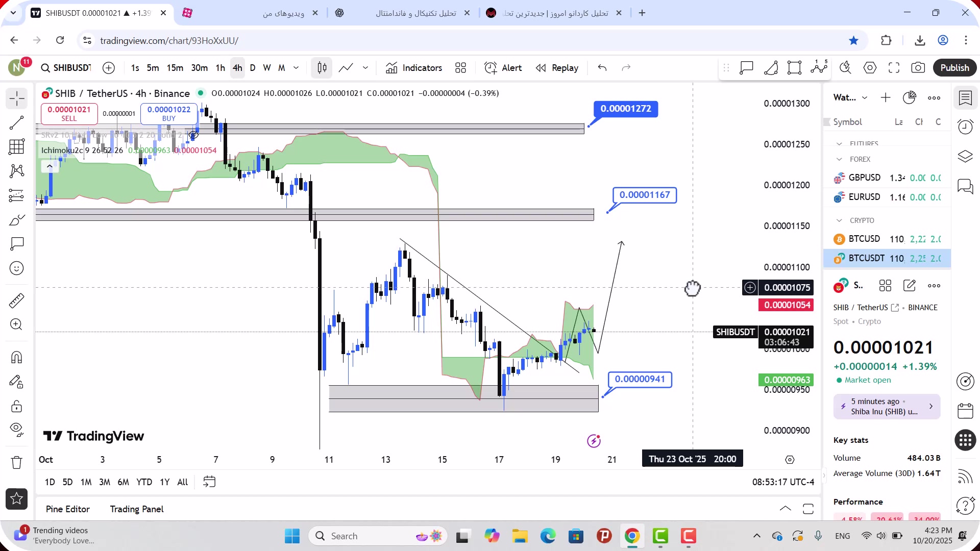This screenshot has width=980, height=551.
Task: Collapse the indicator legend arrow
Action: click(x=50, y=166)
